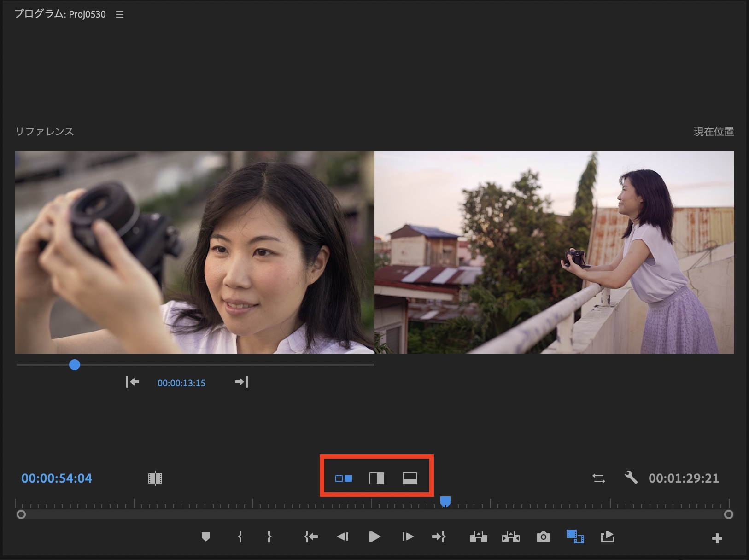Swap reference and current sides

point(598,478)
